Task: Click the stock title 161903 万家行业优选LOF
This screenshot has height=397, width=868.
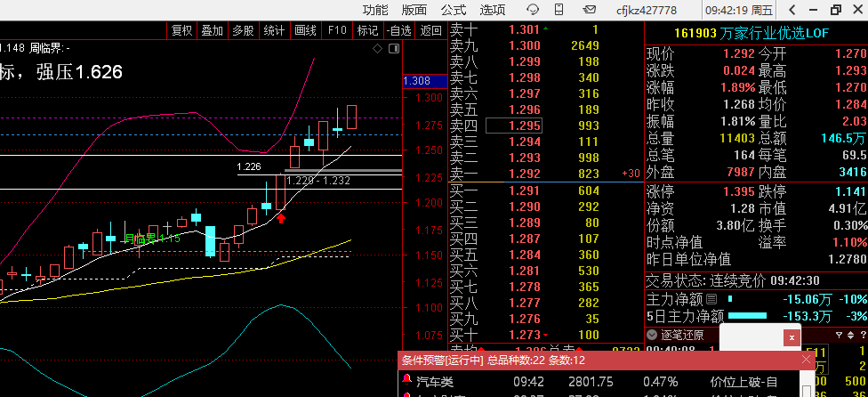Action: [x=751, y=33]
